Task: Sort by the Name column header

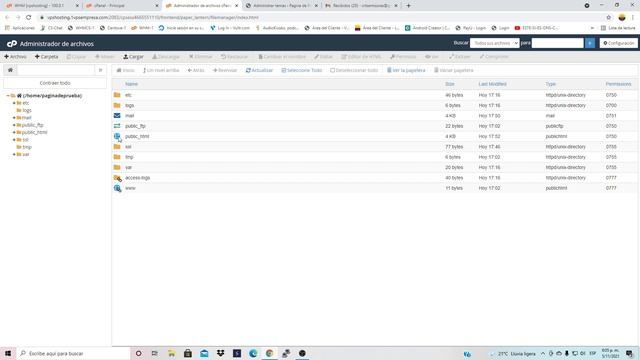Action: point(131,84)
